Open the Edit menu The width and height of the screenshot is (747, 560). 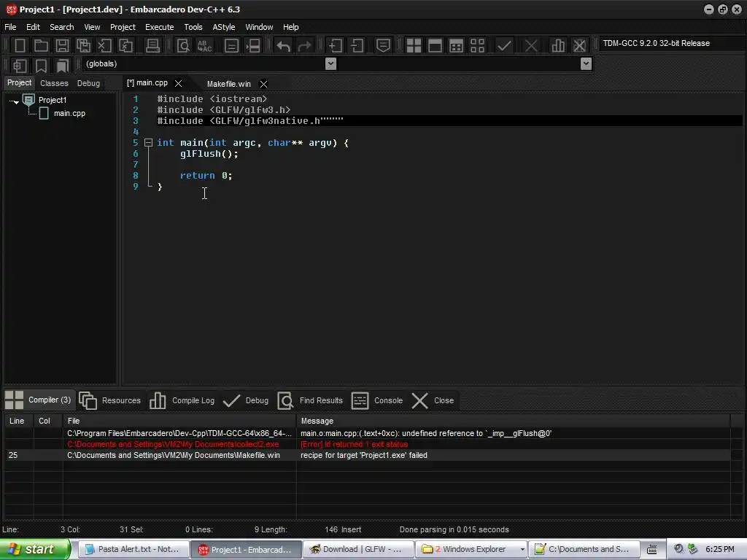pos(33,27)
